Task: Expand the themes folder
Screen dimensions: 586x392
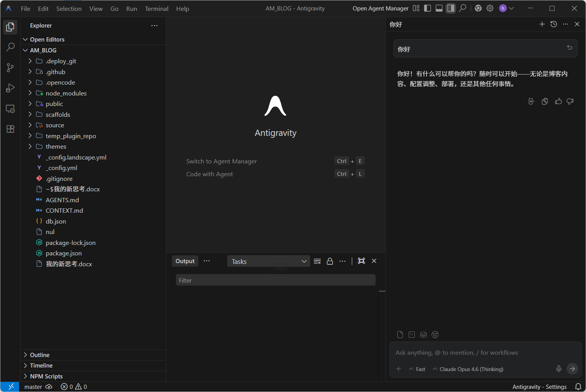Action: coord(93,147)
